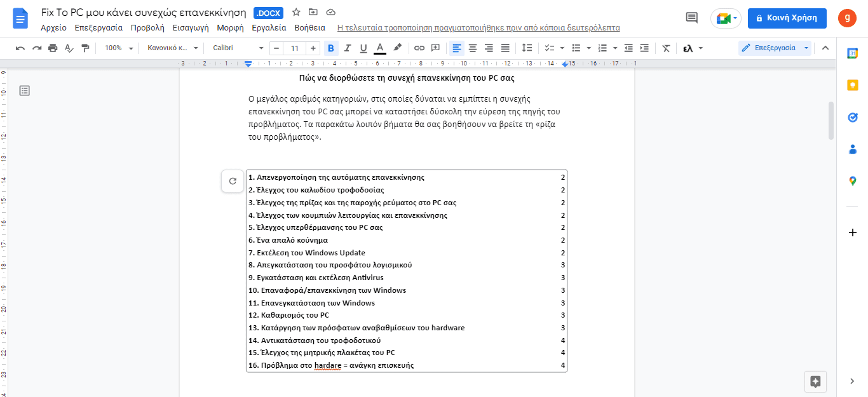868x397 pixels.
Task: Apply italic formatting
Action: click(x=346, y=48)
